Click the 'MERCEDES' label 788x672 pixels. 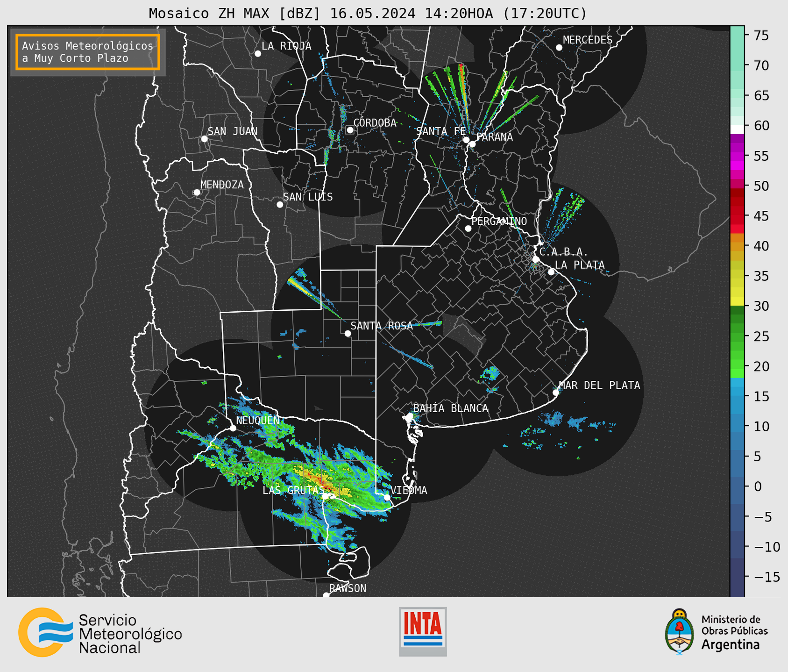coord(588,40)
